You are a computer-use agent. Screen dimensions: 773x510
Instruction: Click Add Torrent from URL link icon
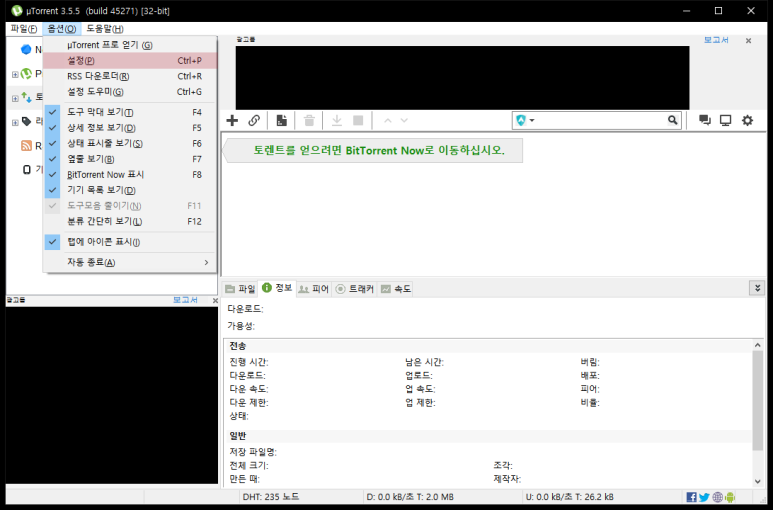tap(254, 120)
